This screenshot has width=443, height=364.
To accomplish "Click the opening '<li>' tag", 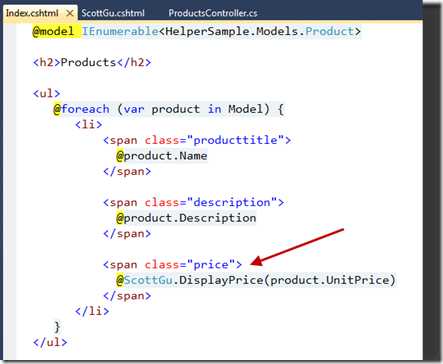I will pyautogui.click(x=89, y=125).
